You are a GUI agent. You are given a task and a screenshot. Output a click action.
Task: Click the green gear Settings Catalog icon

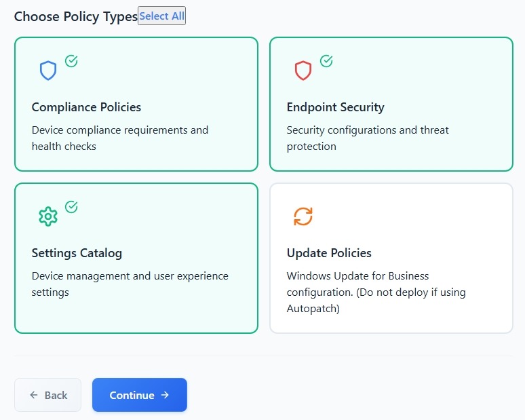point(48,216)
